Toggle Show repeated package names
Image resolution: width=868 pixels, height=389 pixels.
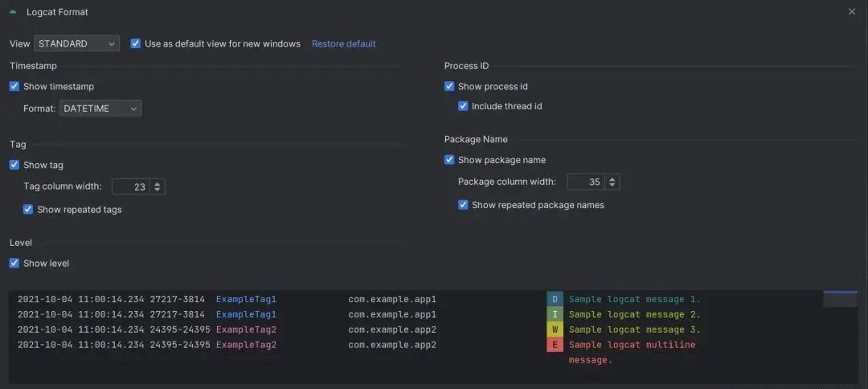point(463,205)
